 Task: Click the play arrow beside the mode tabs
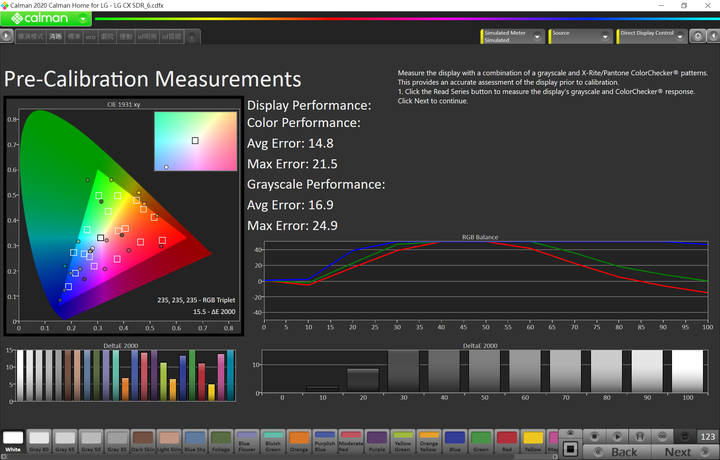point(6,36)
